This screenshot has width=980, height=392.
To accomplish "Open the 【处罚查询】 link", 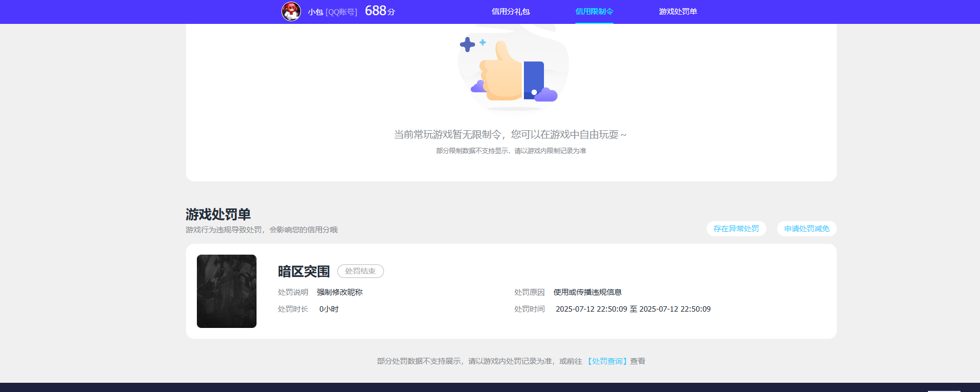I will point(607,361).
